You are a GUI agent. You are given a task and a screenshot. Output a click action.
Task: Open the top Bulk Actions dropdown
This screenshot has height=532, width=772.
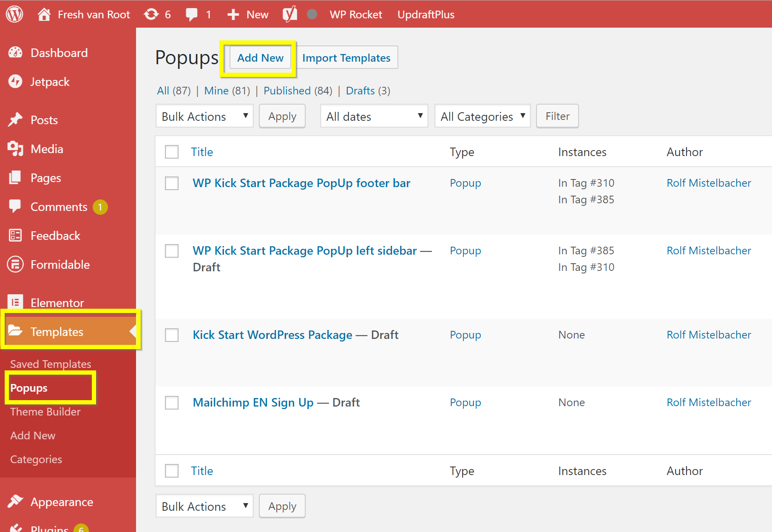pyautogui.click(x=204, y=116)
